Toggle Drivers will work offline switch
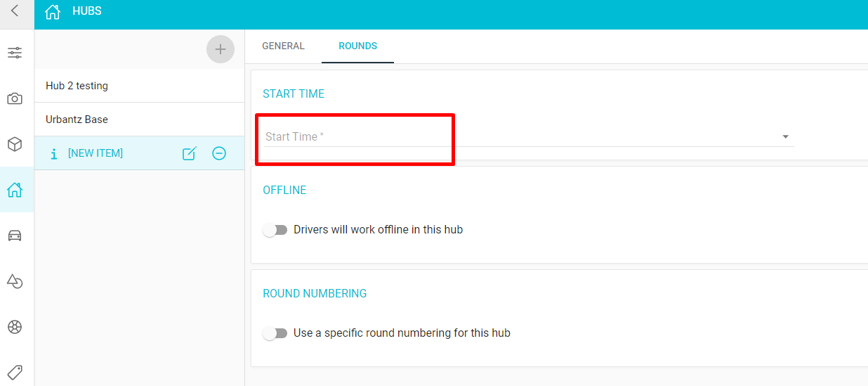 pyautogui.click(x=275, y=230)
